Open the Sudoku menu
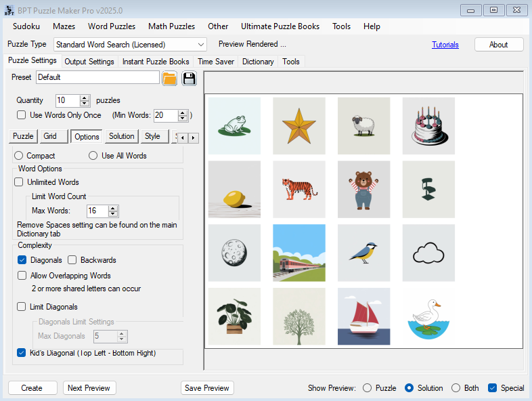Viewport: 532px width, 401px height. [x=26, y=26]
